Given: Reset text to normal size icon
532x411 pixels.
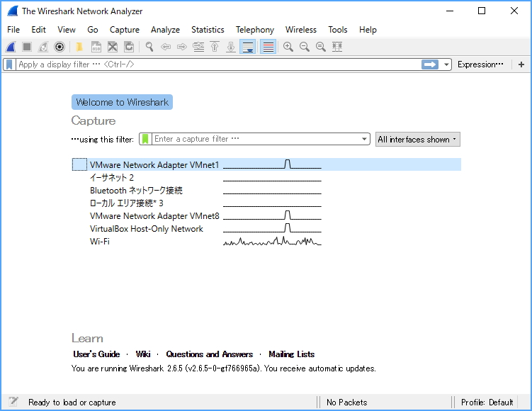Looking at the screenshot, I should (x=321, y=47).
